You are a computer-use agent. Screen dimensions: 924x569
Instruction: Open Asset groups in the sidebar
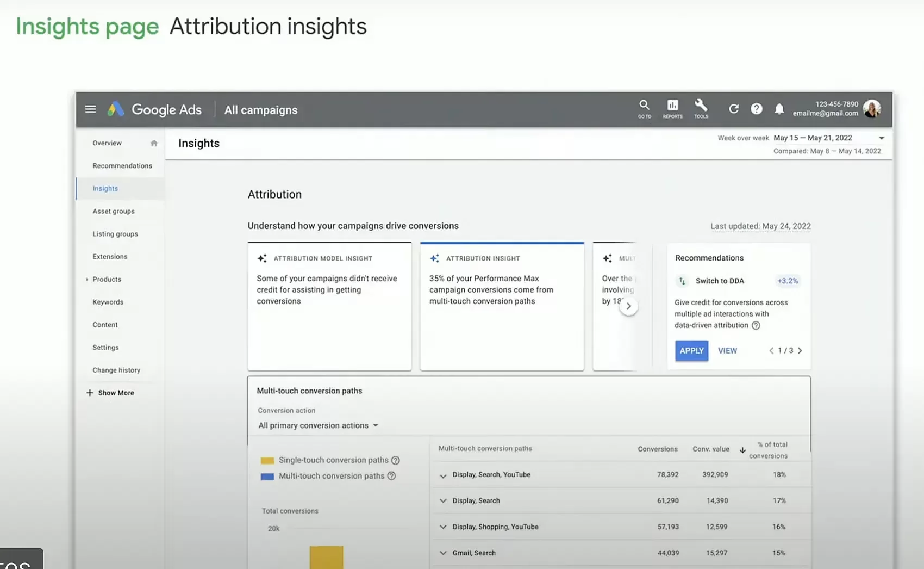[114, 211]
